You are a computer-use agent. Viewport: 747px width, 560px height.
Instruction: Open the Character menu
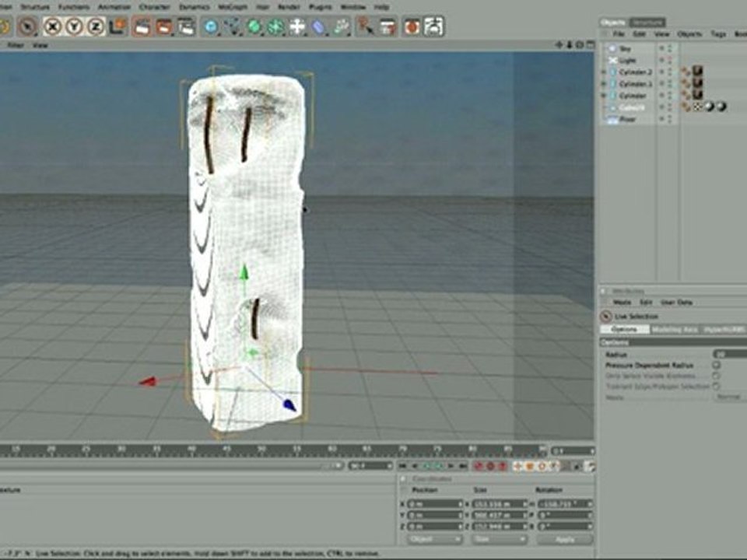click(x=154, y=7)
